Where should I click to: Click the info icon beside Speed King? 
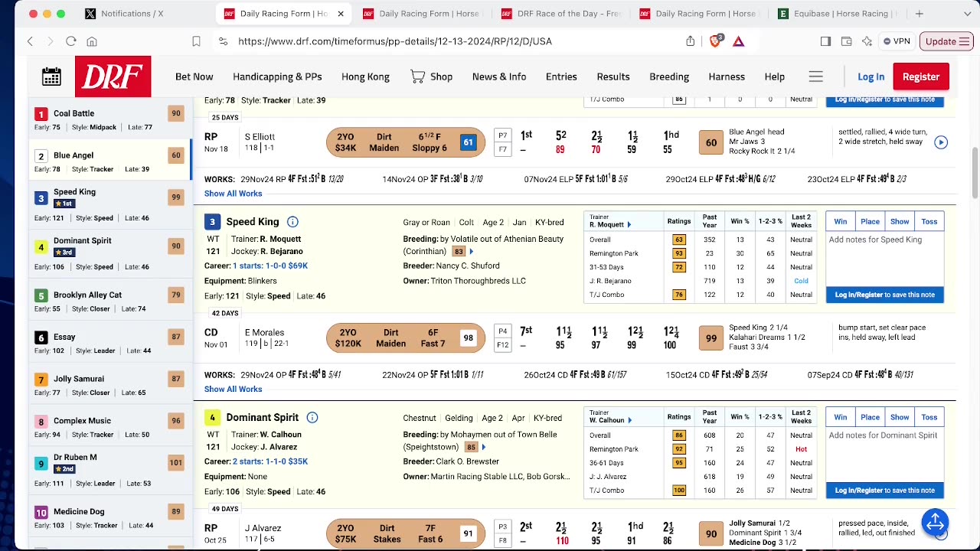click(292, 222)
